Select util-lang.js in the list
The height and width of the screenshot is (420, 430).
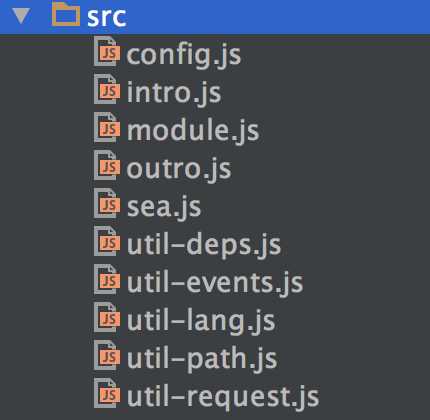point(201,321)
